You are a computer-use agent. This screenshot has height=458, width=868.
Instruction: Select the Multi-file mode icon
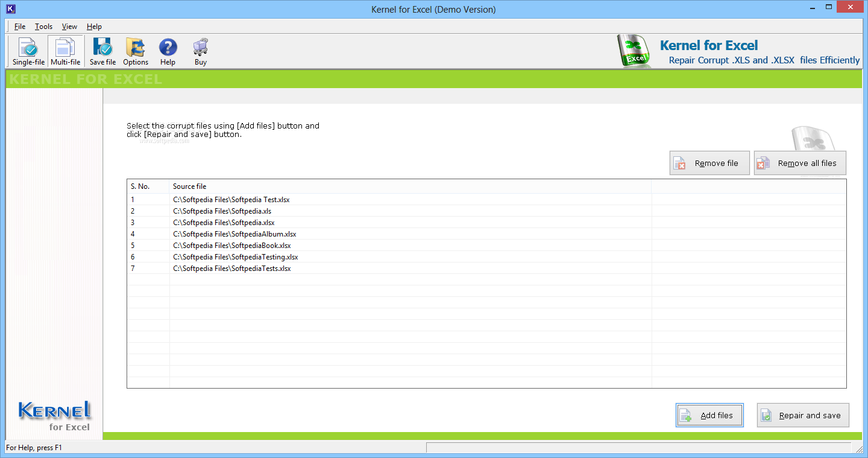click(x=65, y=51)
